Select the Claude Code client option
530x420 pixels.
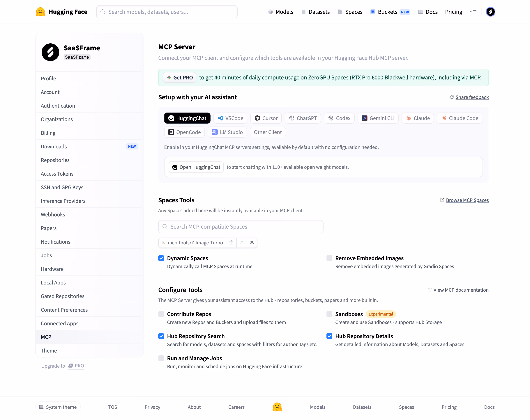tap(460, 118)
